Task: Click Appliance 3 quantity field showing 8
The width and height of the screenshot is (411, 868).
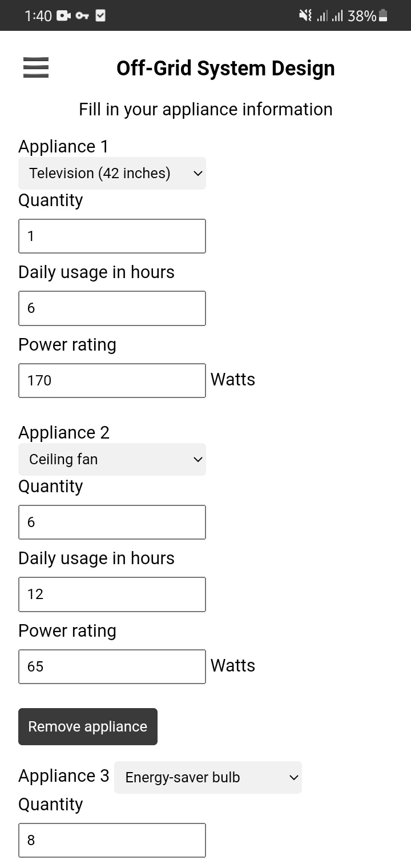Action: pyautogui.click(x=112, y=840)
